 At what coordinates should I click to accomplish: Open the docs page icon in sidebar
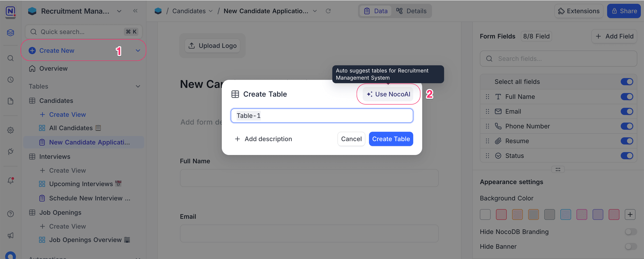[10, 101]
